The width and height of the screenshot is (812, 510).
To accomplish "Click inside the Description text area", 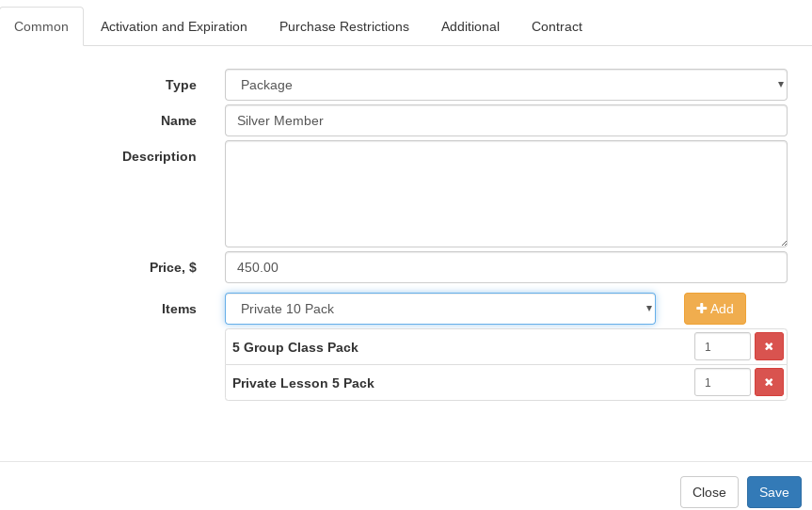I will pyautogui.click(x=505, y=194).
